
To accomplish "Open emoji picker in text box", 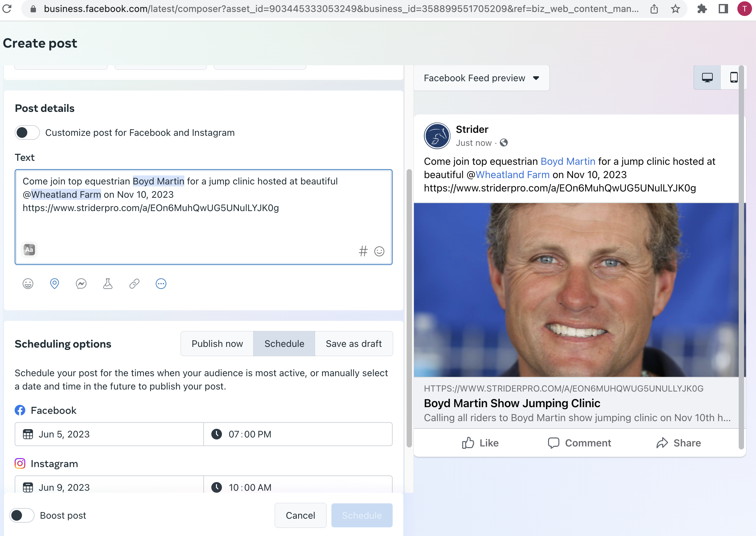I will [x=379, y=251].
